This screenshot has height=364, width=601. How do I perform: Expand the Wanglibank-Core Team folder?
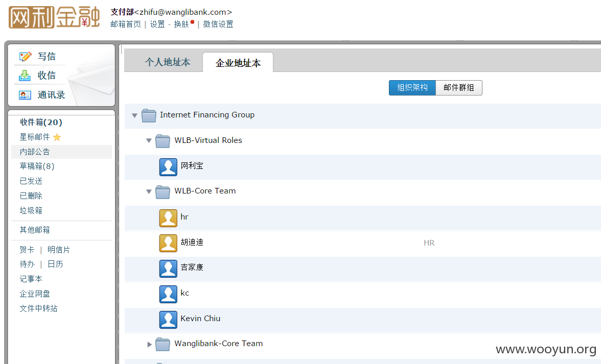coord(149,344)
